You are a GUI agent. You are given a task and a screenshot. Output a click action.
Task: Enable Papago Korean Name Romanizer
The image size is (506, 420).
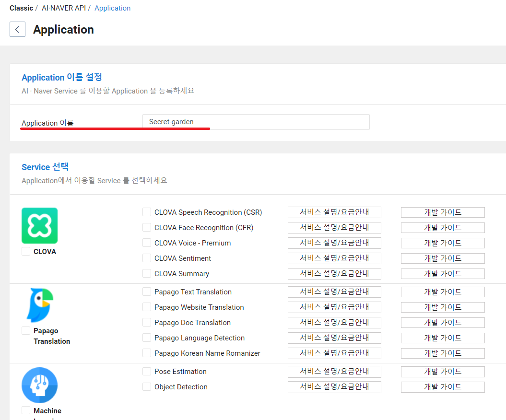[147, 353]
